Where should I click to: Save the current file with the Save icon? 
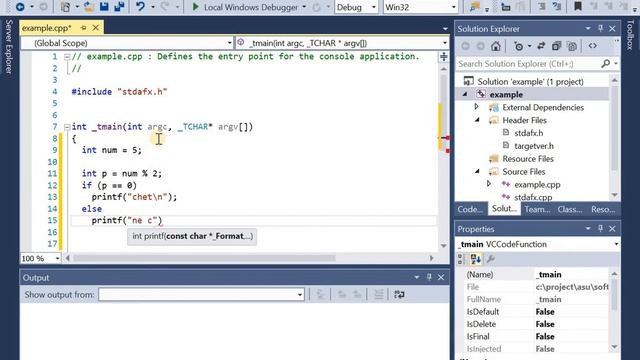point(104,7)
